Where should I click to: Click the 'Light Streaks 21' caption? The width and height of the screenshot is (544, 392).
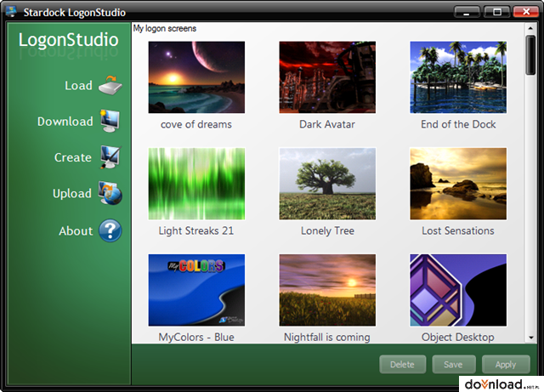(196, 231)
